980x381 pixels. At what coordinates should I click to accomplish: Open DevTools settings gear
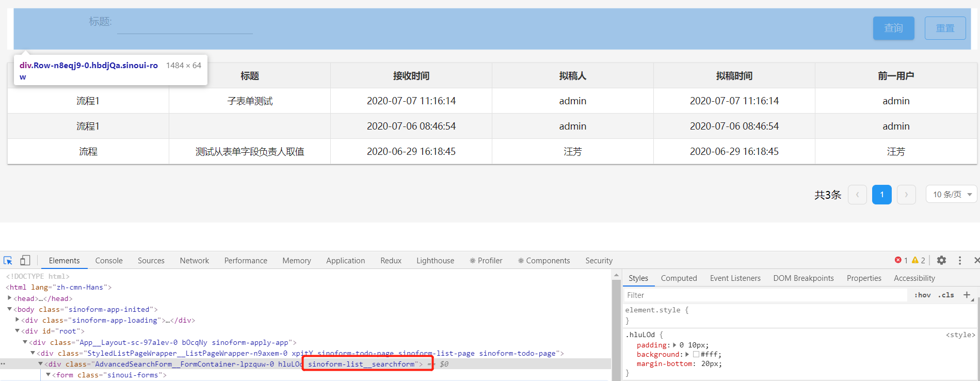tap(941, 261)
